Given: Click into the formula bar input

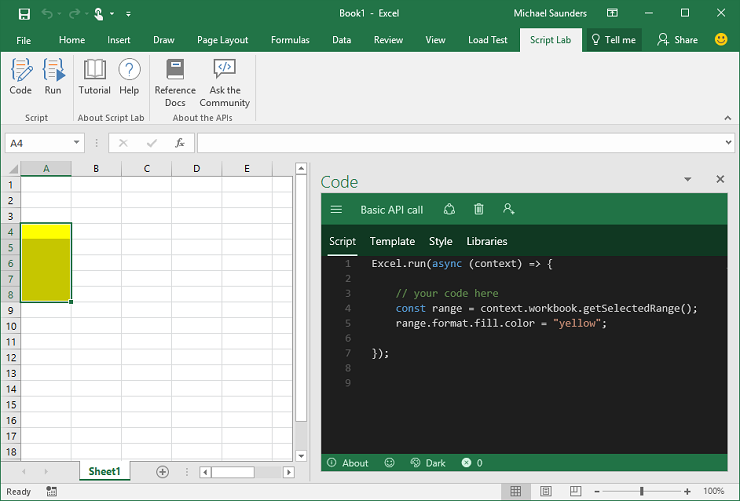Looking at the screenshot, I should pos(460,143).
